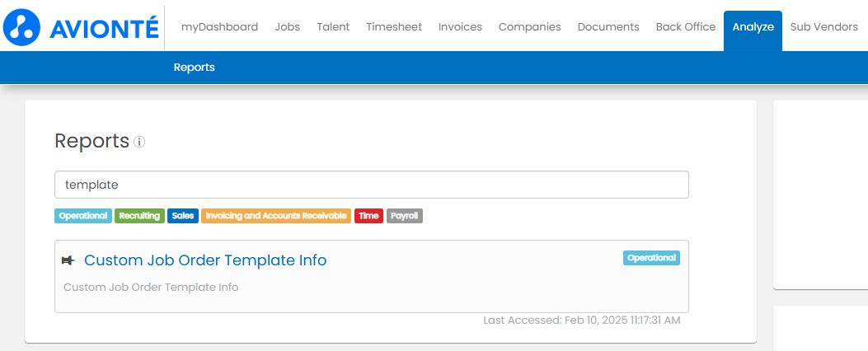Click the Reports info icon
The width and height of the screenshot is (868, 351).
[x=139, y=143]
